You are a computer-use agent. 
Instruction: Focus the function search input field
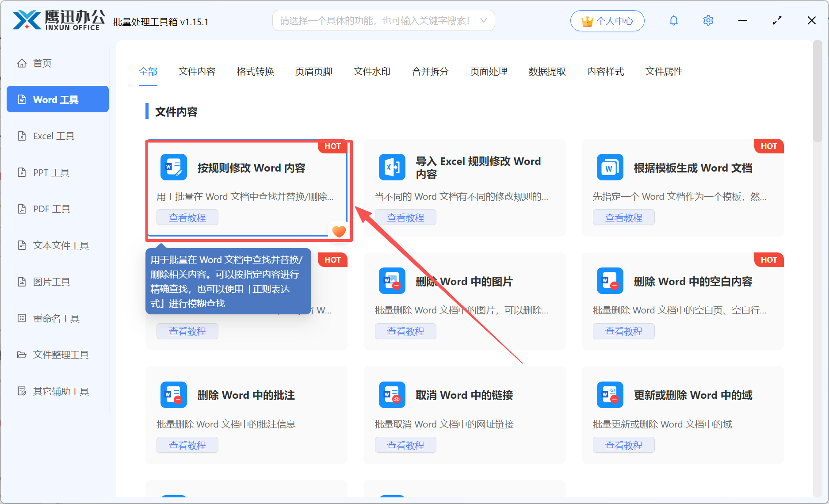pyautogui.click(x=383, y=21)
